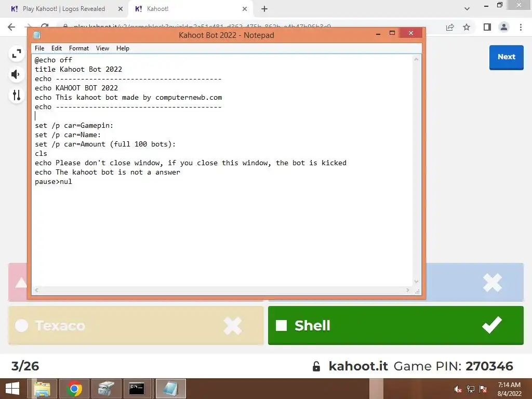Open Notepad View menu

pyautogui.click(x=102, y=48)
